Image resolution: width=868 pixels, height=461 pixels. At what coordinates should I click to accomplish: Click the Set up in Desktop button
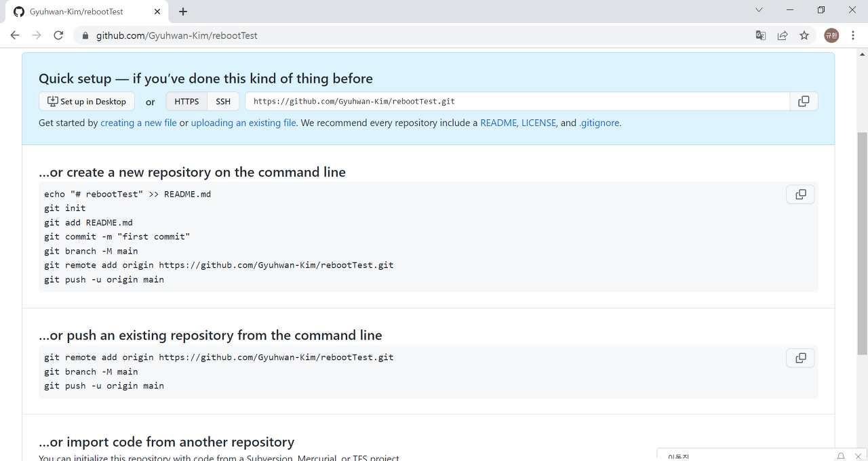(87, 102)
